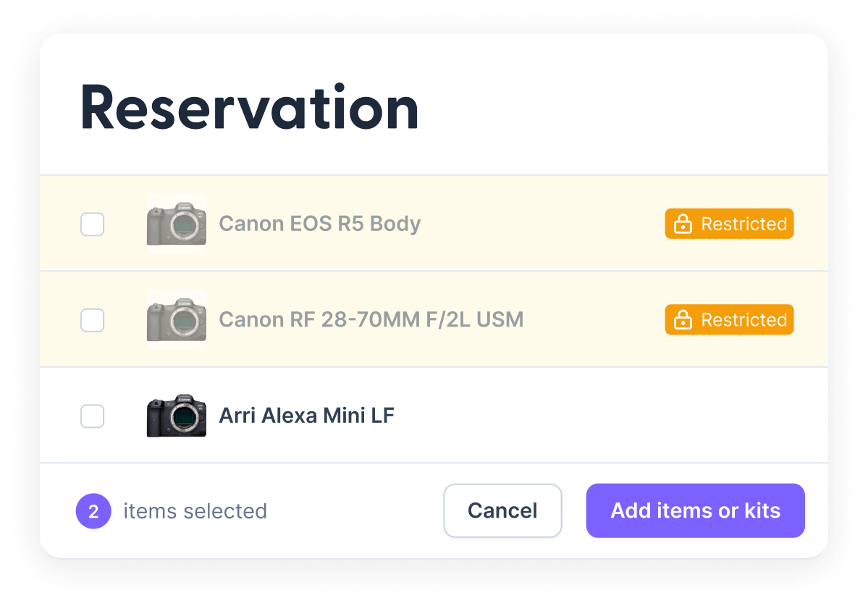This screenshot has height=606, width=868.
Task: Click the Canon RF 28-70MM item thumbnail
Action: (x=177, y=319)
